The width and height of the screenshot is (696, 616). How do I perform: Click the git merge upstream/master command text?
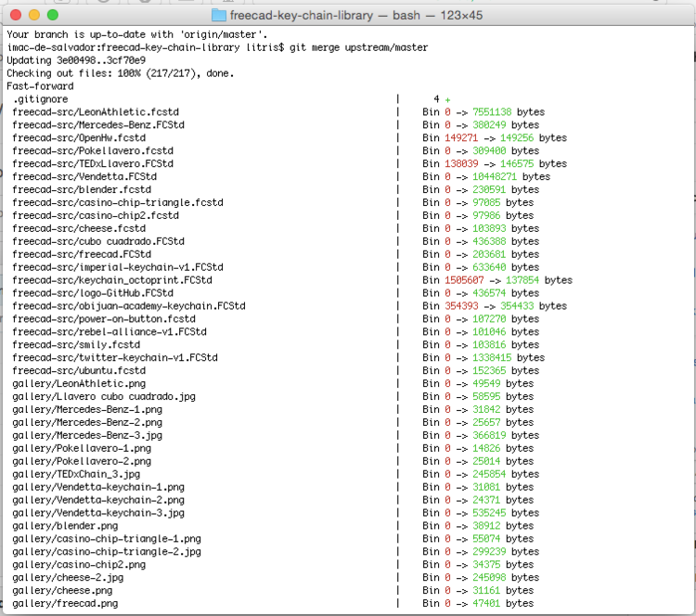click(359, 47)
